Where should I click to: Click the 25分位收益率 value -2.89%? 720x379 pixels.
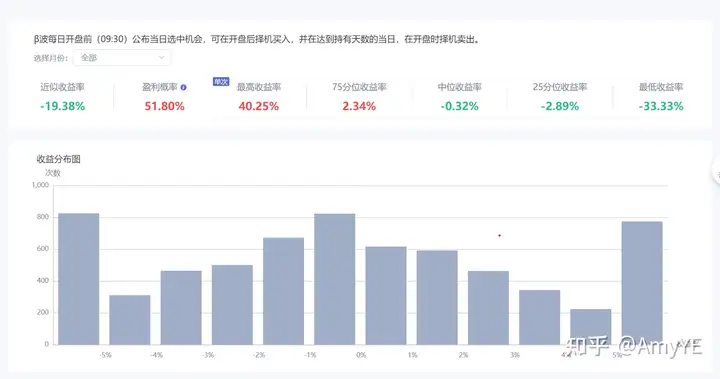click(560, 106)
